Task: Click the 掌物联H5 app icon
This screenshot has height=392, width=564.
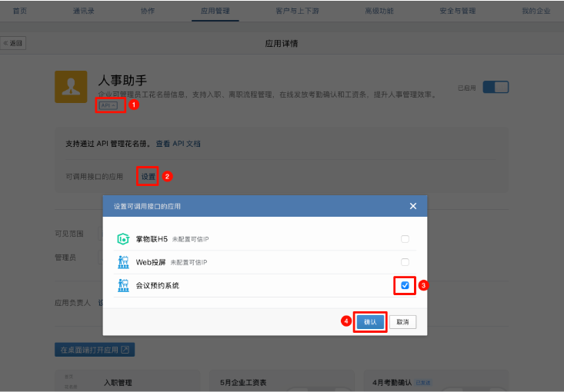Action: click(x=122, y=239)
